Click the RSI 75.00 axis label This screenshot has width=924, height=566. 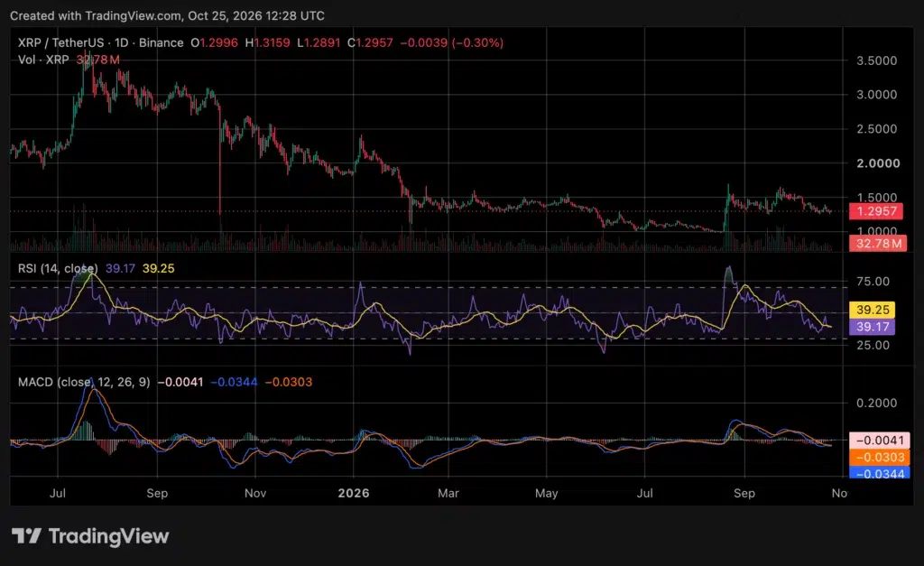873,282
